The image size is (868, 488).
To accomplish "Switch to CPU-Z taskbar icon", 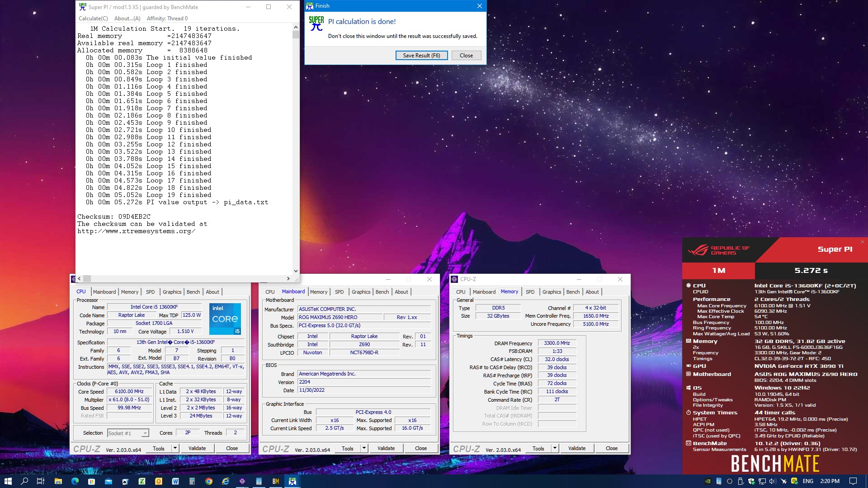I will click(242, 481).
